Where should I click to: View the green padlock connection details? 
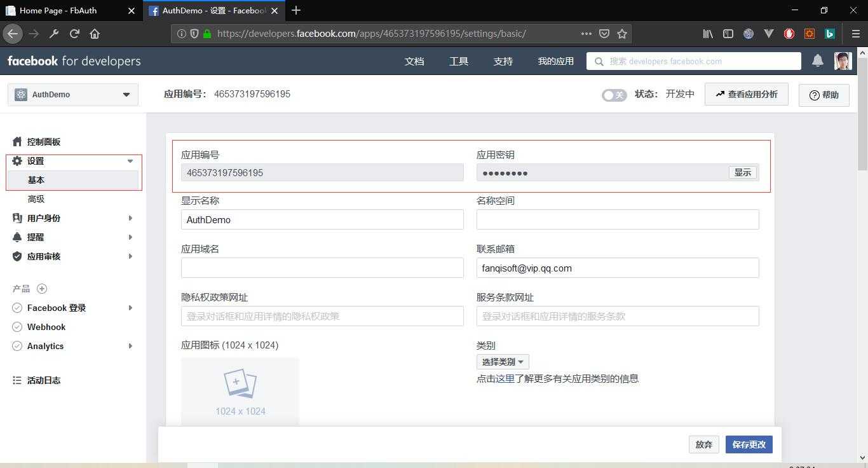pyautogui.click(x=207, y=34)
